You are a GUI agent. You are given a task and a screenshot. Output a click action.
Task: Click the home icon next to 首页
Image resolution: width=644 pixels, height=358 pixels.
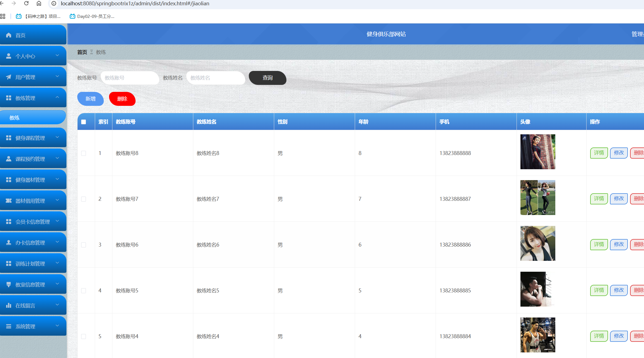coord(9,35)
